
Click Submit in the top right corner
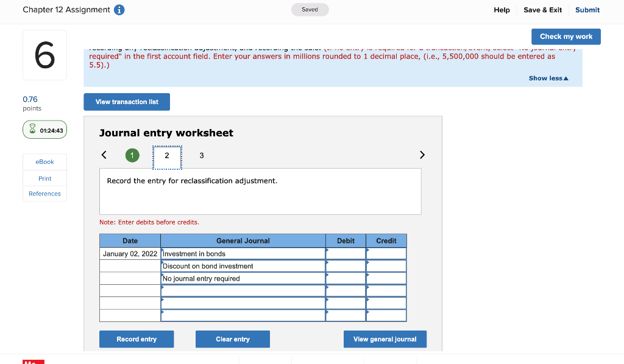(587, 10)
